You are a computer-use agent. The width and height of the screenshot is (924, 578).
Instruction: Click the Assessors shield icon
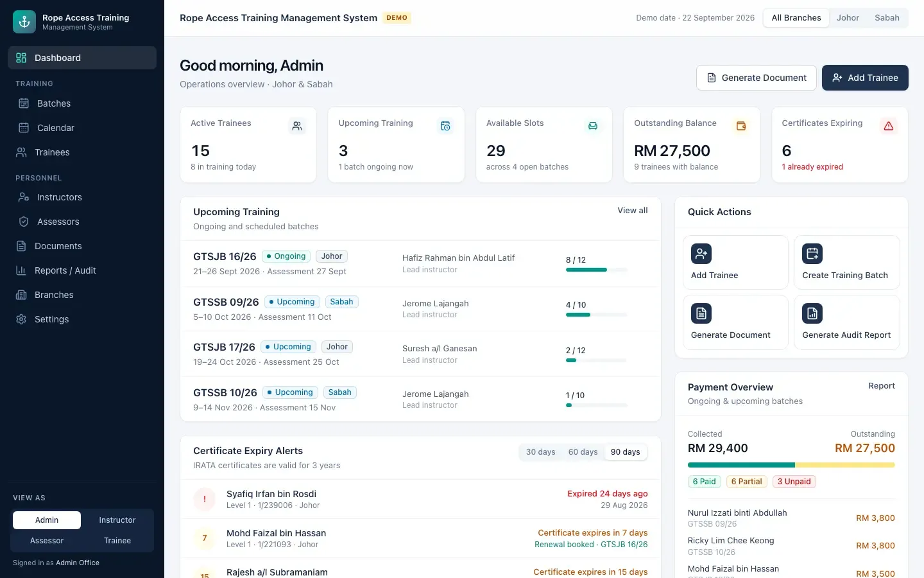tap(24, 222)
